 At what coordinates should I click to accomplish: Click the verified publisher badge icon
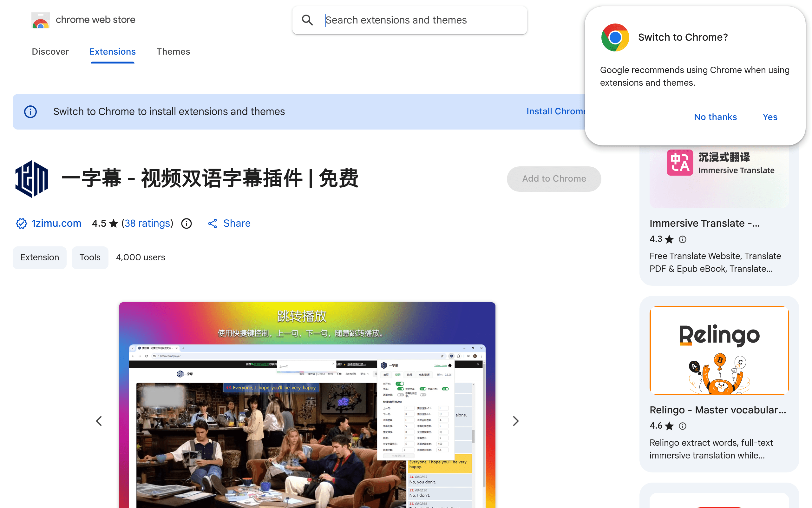[22, 224]
